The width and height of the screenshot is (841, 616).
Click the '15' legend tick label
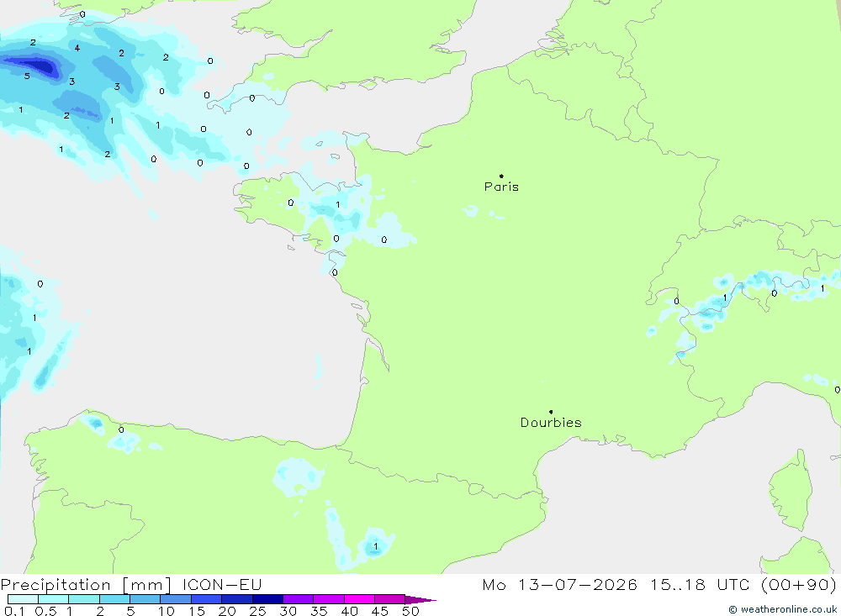197,611
